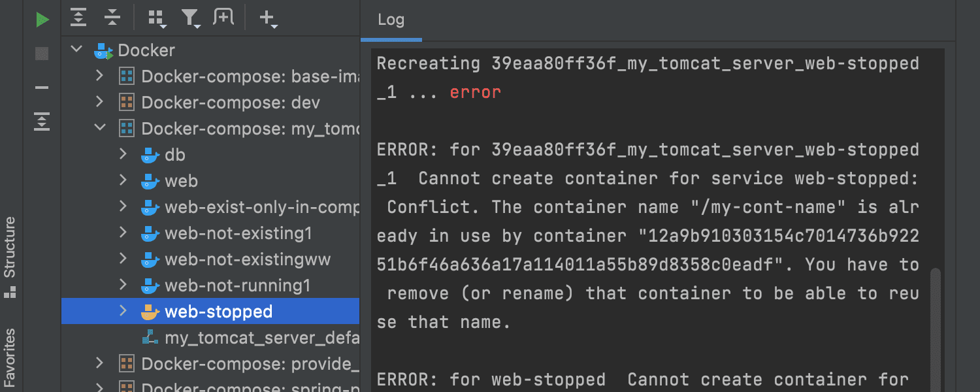Open the Filter funnel icon menu
Image resolution: width=980 pixels, height=392 pixels.
pos(191,18)
